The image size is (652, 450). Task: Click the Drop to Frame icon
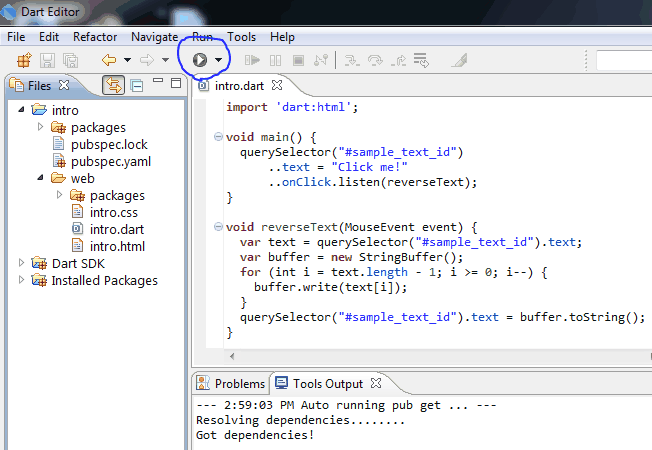pyautogui.click(x=421, y=60)
